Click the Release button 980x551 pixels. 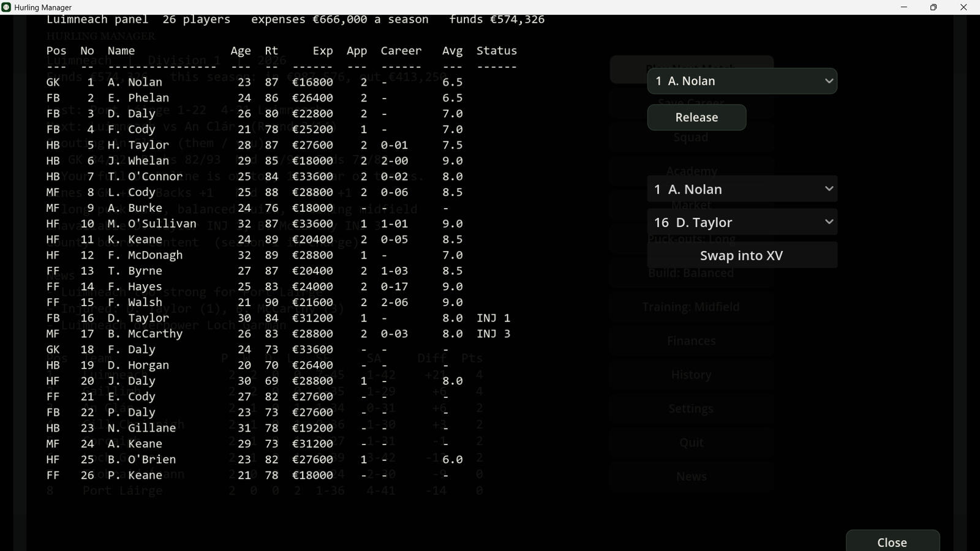click(696, 118)
